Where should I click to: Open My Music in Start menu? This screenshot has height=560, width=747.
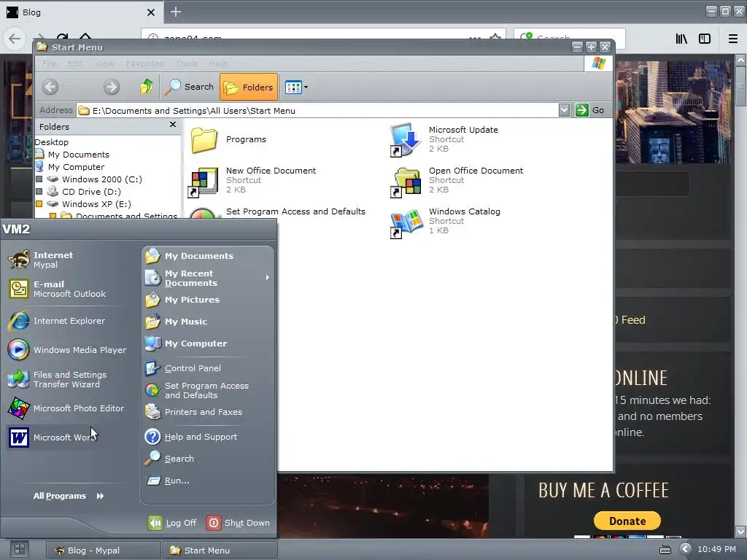tap(177, 322)
